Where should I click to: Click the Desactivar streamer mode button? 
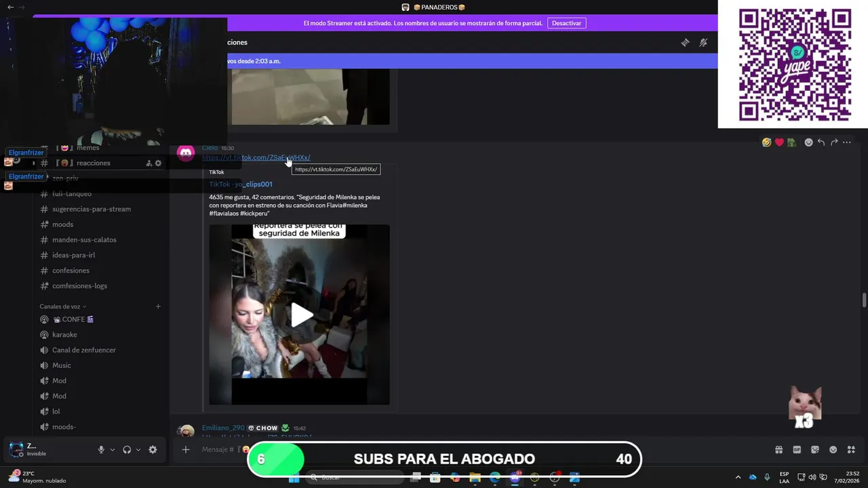[x=566, y=23]
